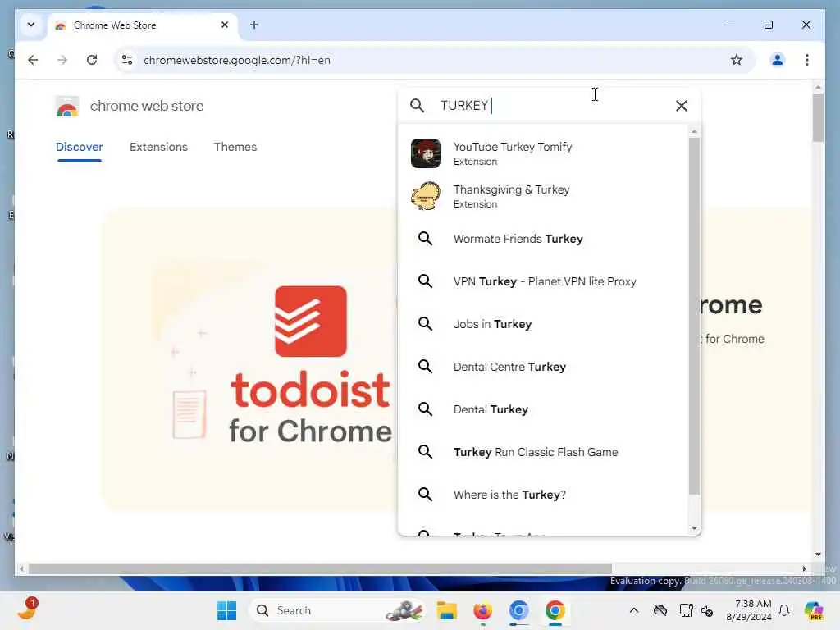840x630 pixels.
Task: Show hidden system tray icons chevron
Action: [634, 610]
